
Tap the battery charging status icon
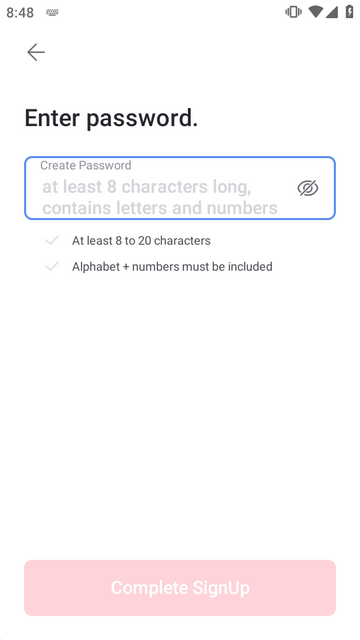pyautogui.click(x=349, y=12)
